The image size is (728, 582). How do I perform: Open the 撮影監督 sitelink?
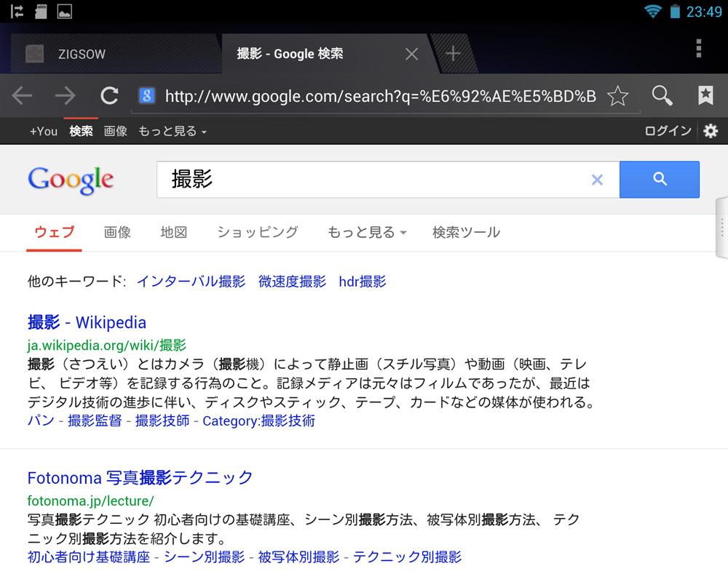[x=95, y=420]
